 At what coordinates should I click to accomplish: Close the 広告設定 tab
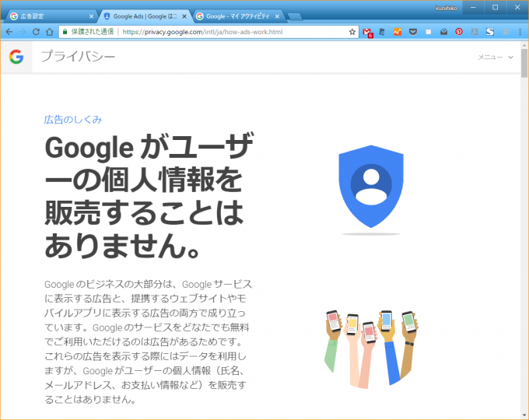tap(91, 16)
